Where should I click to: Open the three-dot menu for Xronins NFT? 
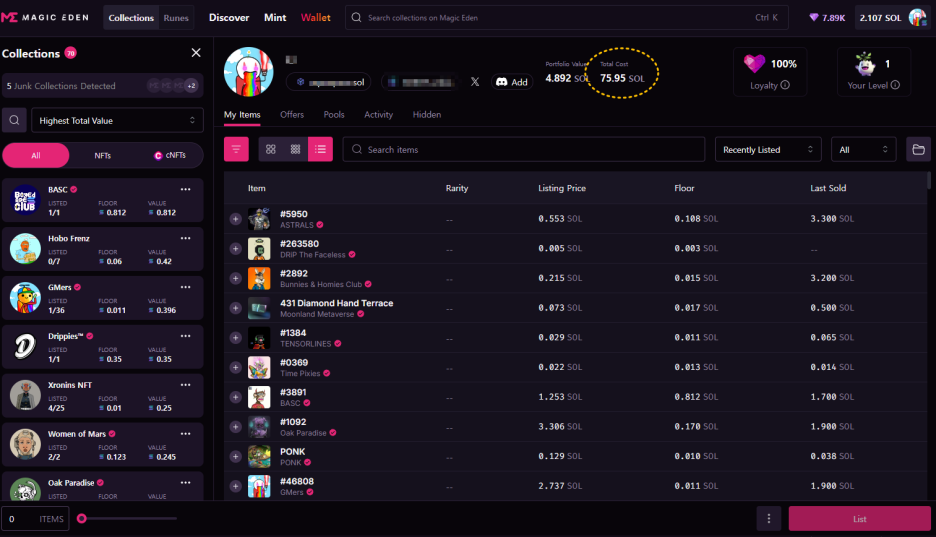click(x=186, y=385)
